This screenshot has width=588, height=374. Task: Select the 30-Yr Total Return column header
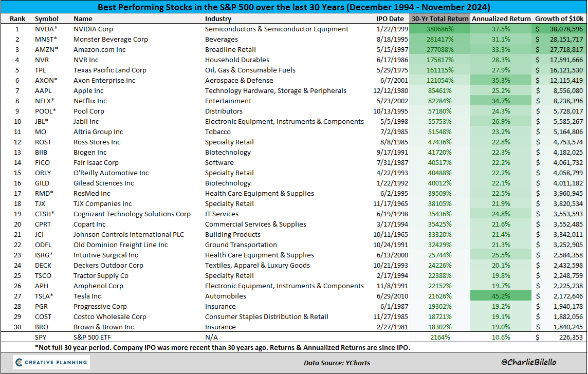coord(439,18)
